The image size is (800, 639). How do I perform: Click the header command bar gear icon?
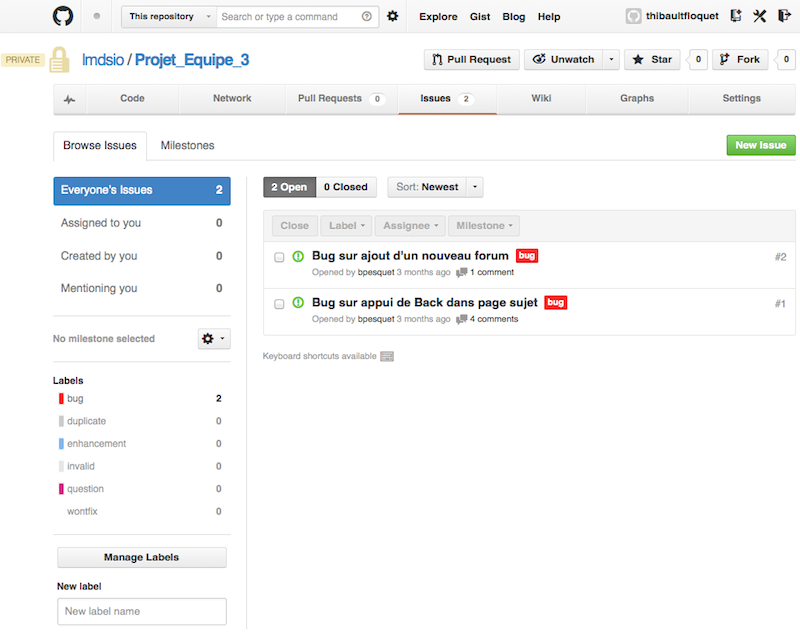[x=393, y=17]
